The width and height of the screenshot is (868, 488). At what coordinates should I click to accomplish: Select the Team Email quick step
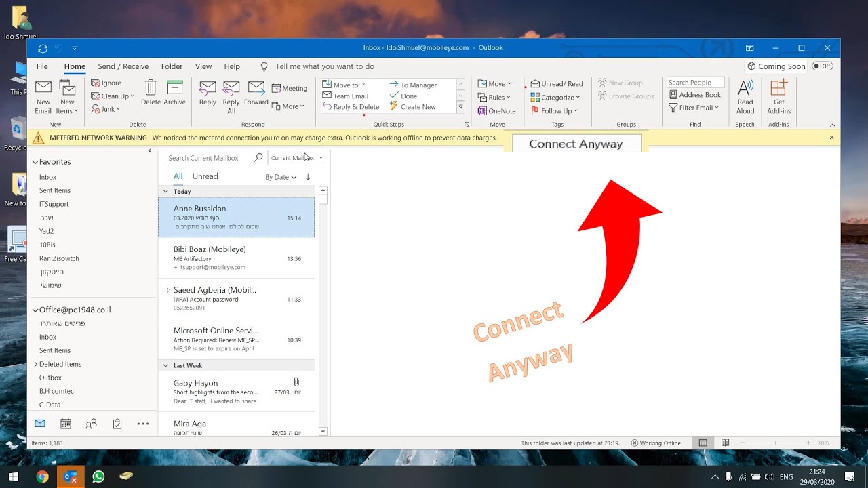coord(346,96)
